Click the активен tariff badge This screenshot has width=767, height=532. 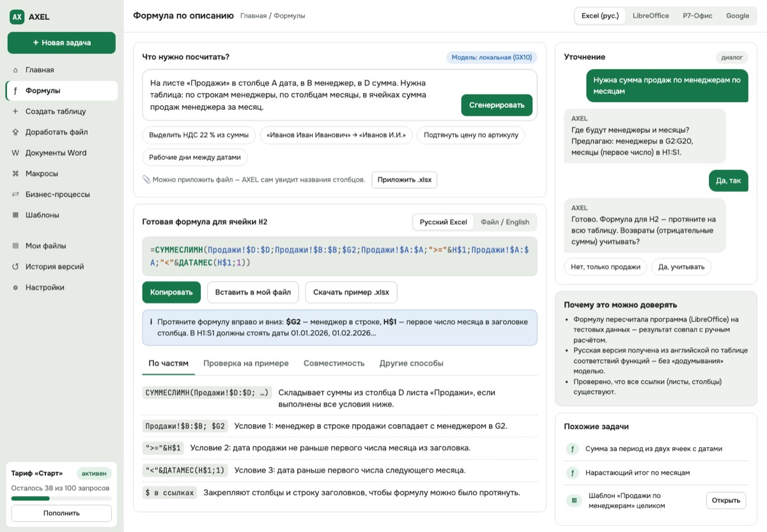[x=95, y=474]
